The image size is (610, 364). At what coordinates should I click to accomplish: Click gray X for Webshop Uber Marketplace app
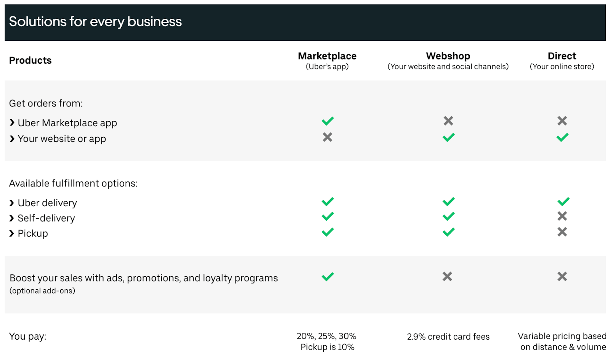click(x=448, y=121)
